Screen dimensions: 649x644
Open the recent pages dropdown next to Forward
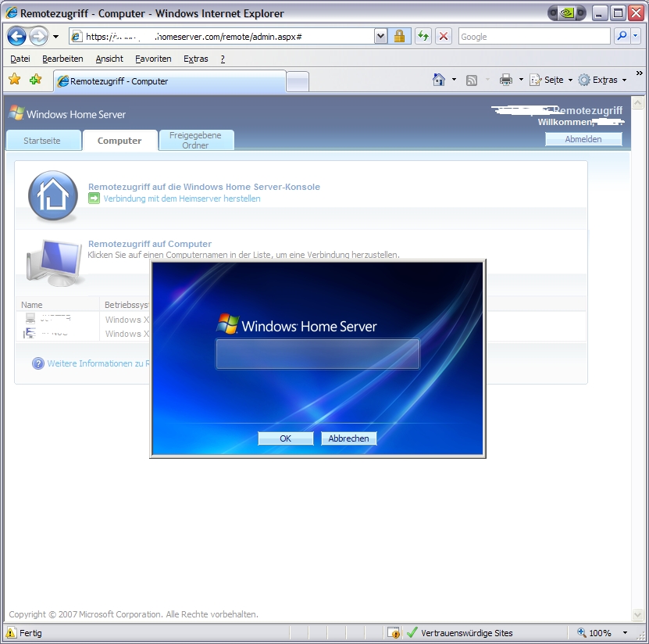56,37
